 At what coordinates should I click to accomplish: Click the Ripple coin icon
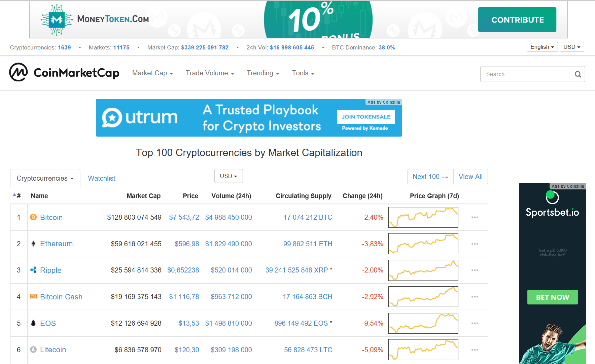pos(33,270)
